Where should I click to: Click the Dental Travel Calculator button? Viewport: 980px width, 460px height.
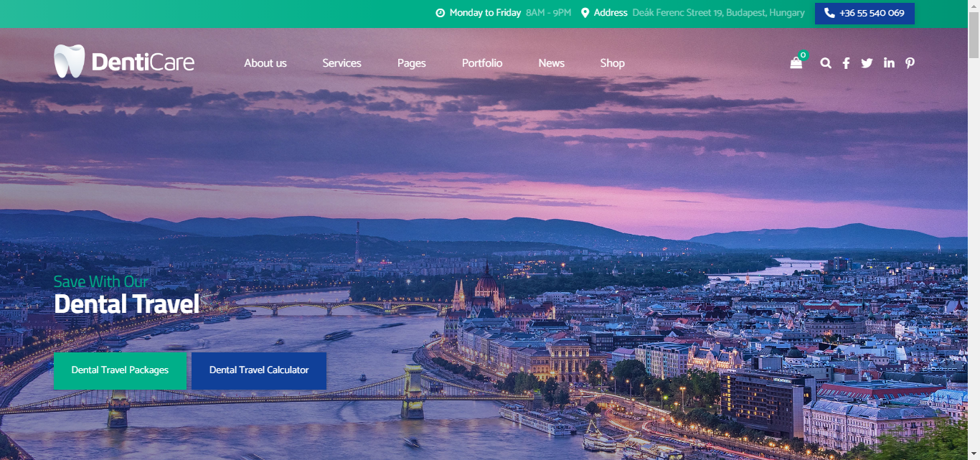pos(259,370)
